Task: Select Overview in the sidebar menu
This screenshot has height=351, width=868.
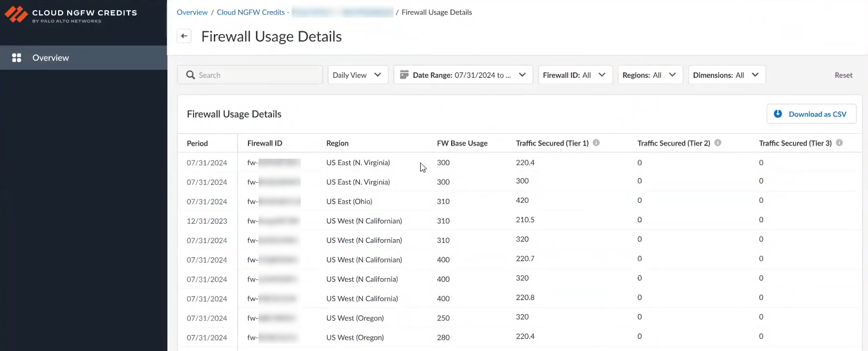Action: (x=51, y=58)
